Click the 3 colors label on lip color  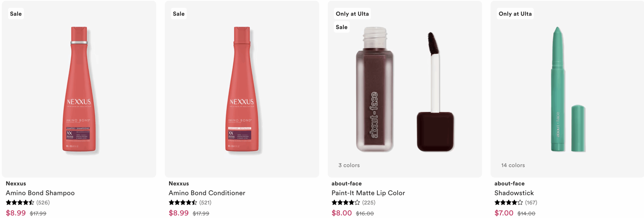tap(349, 165)
